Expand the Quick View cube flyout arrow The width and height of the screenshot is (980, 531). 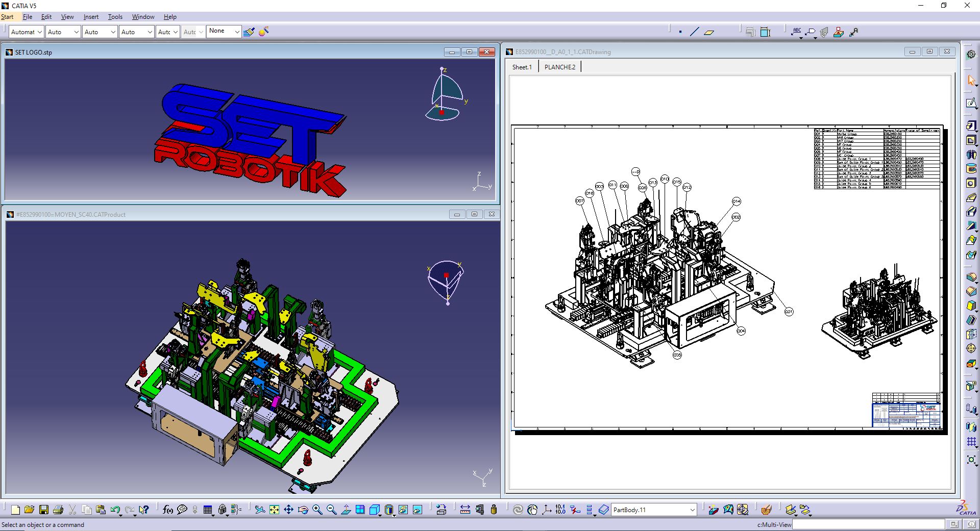[380, 515]
